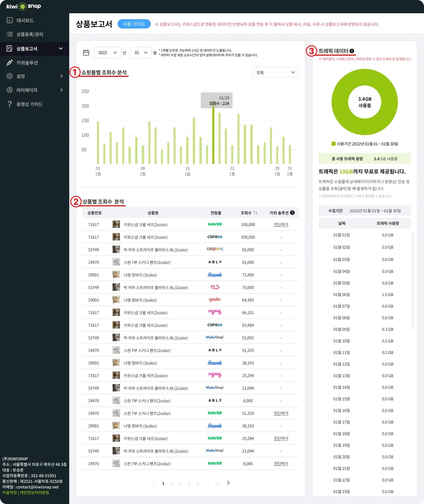Click the 설정 gear icon
424x504 pixels.
pos(10,76)
